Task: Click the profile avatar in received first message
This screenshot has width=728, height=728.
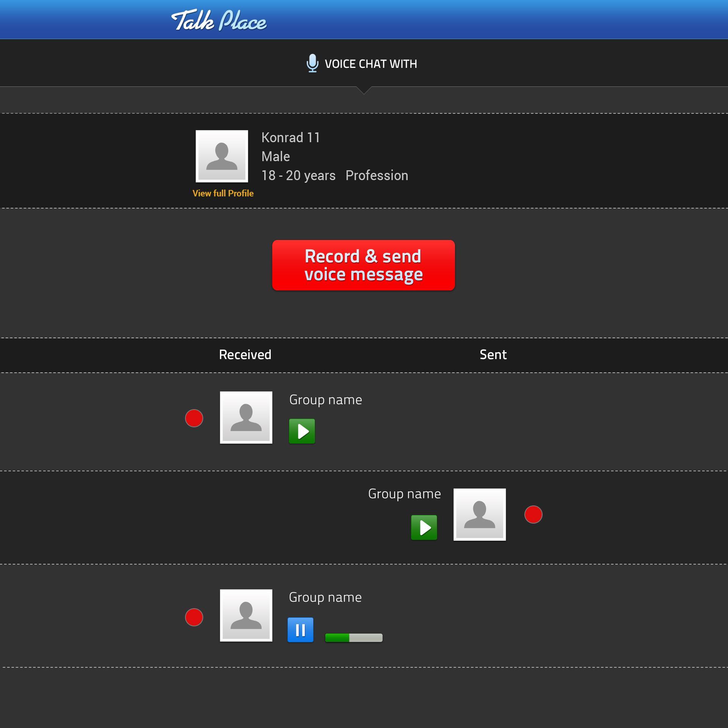Action: tap(246, 417)
